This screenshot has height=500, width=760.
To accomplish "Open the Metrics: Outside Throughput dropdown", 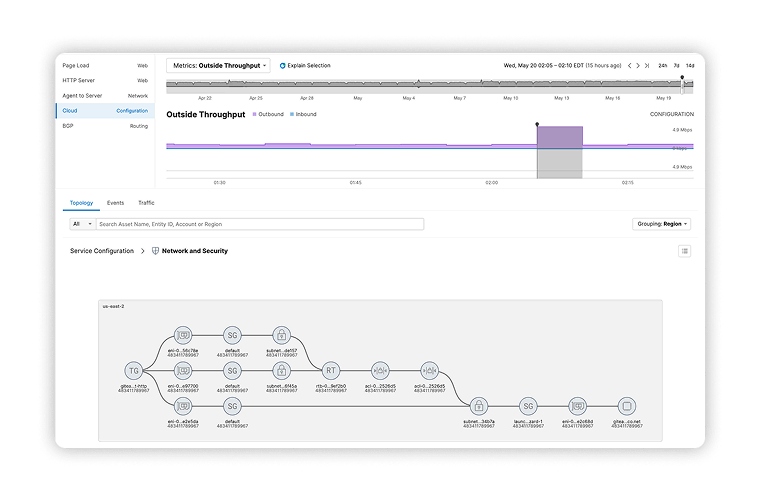I will [219, 65].
